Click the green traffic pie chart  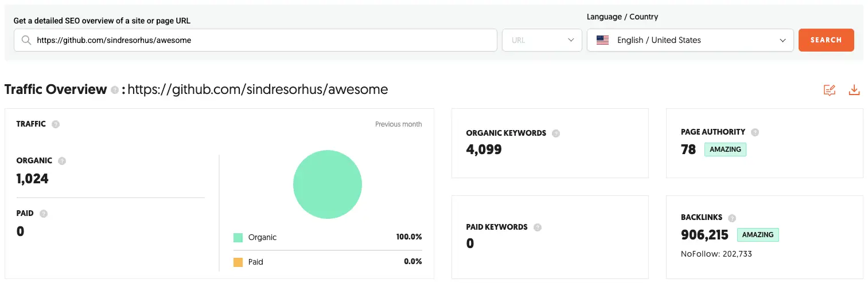pos(328,184)
